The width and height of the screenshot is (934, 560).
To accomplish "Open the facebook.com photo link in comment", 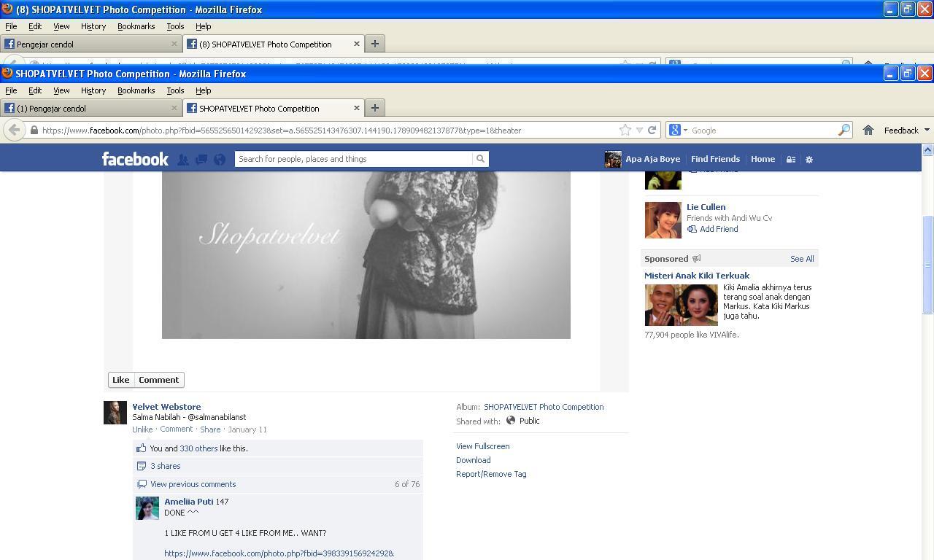I will point(279,553).
